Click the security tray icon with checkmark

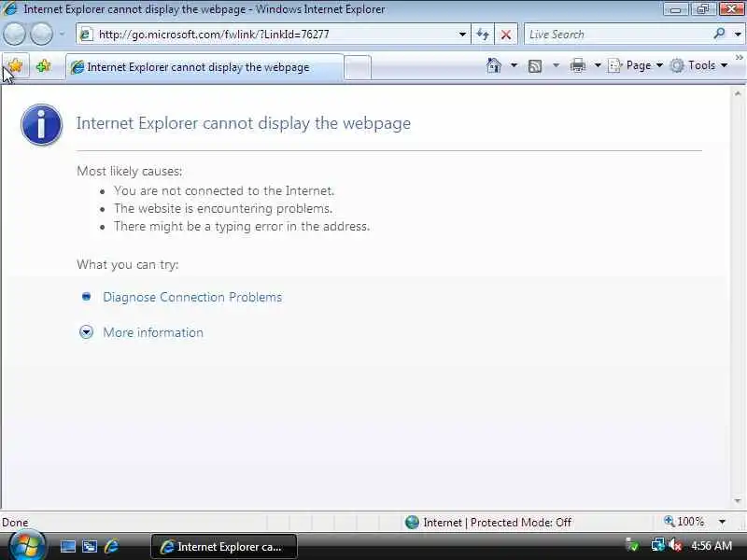pos(632,545)
